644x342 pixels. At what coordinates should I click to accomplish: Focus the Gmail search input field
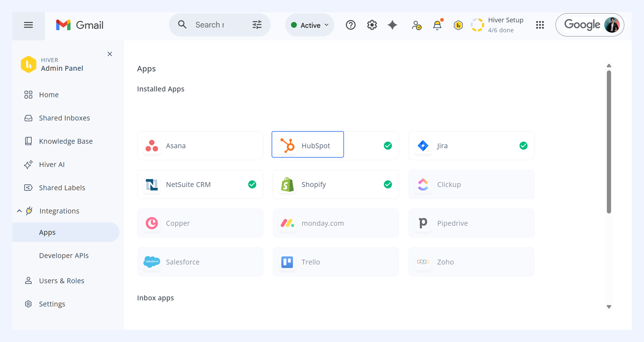point(220,25)
